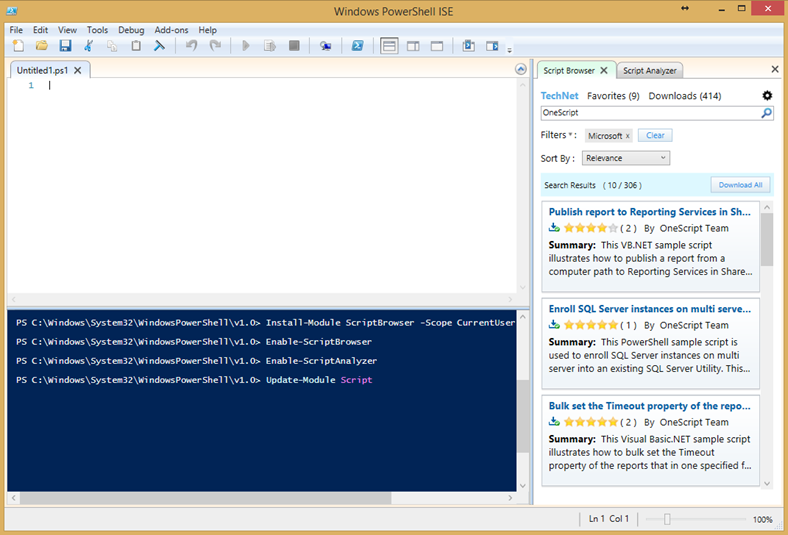Copy selection with the Copy icon
788x535 pixels.
pos(112,46)
